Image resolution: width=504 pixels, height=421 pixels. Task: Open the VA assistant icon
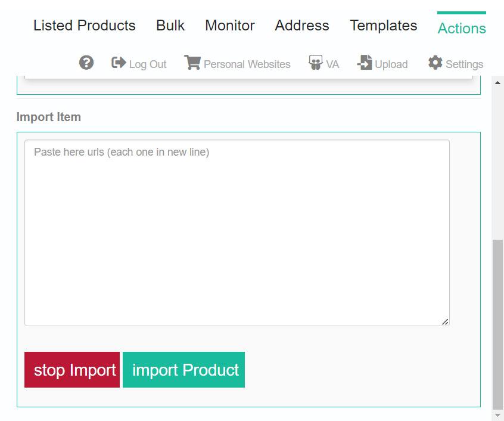pos(315,63)
